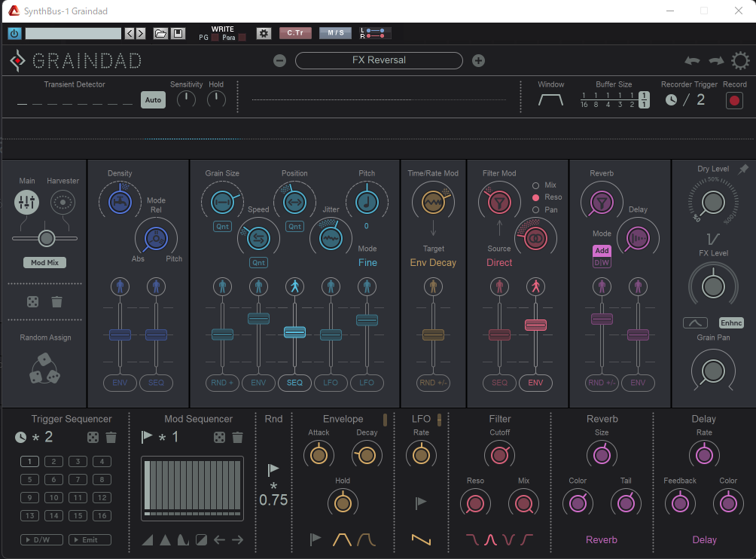Select D|W reverb mode

tap(602, 262)
